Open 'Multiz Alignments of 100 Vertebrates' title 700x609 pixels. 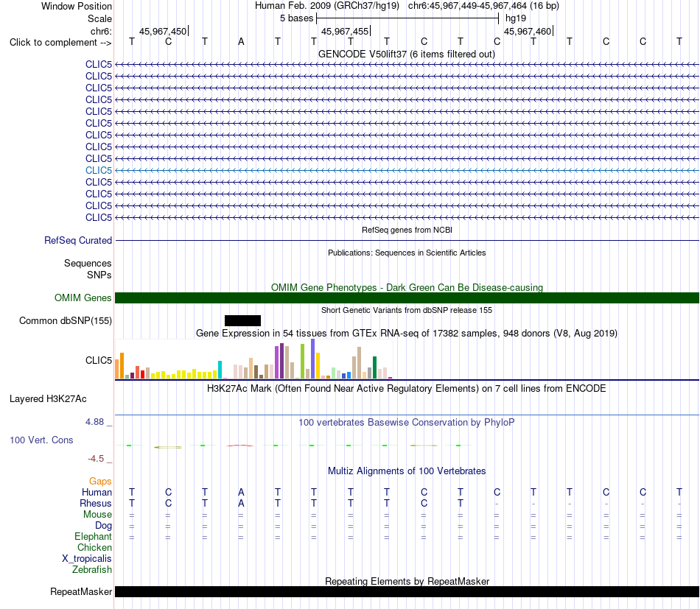407,471
